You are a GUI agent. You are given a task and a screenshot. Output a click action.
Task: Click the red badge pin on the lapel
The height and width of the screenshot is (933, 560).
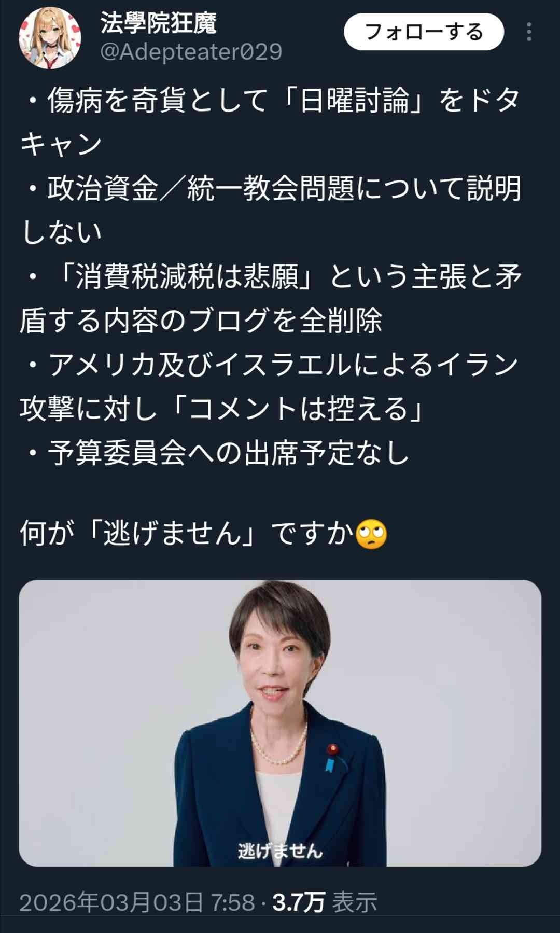coord(332,749)
